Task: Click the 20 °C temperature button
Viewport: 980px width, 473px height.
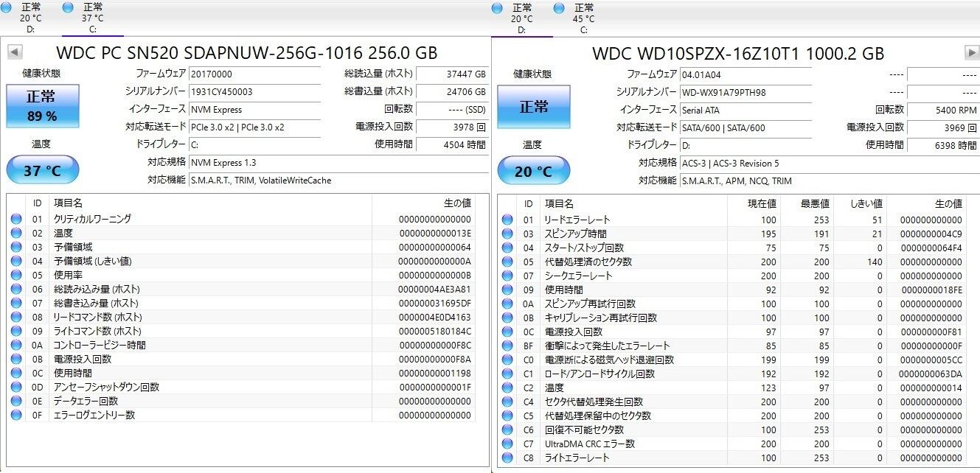Action: click(x=533, y=171)
